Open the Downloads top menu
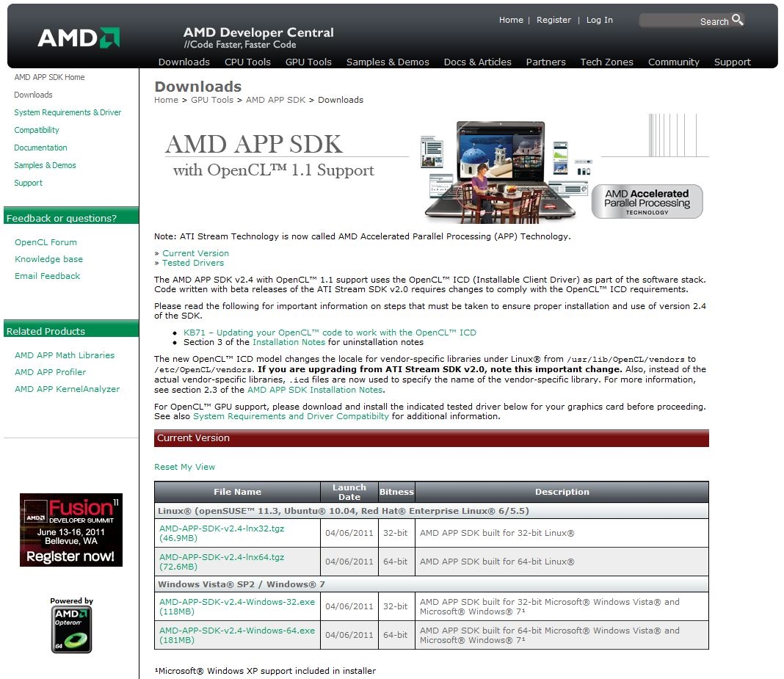Image resolution: width=784 pixels, height=679 pixels. [184, 62]
